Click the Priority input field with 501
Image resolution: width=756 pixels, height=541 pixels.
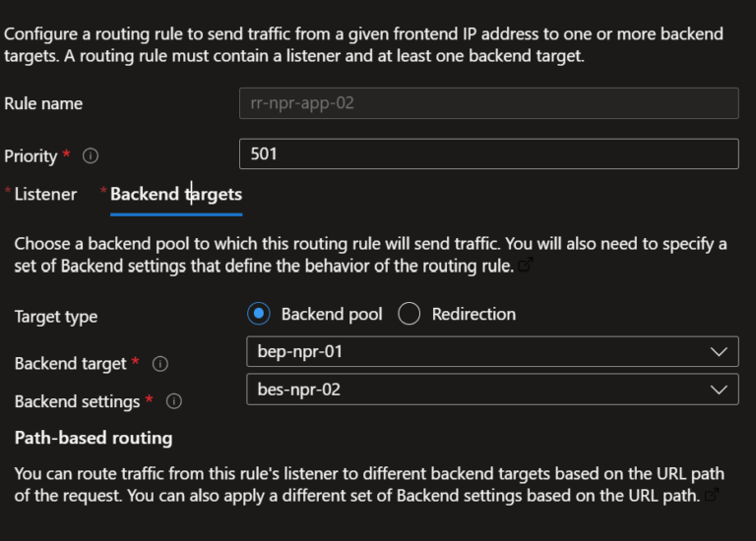tap(489, 153)
